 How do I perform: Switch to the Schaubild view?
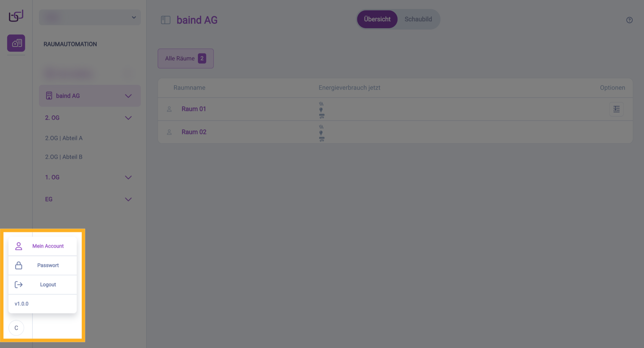pos(418,19)
